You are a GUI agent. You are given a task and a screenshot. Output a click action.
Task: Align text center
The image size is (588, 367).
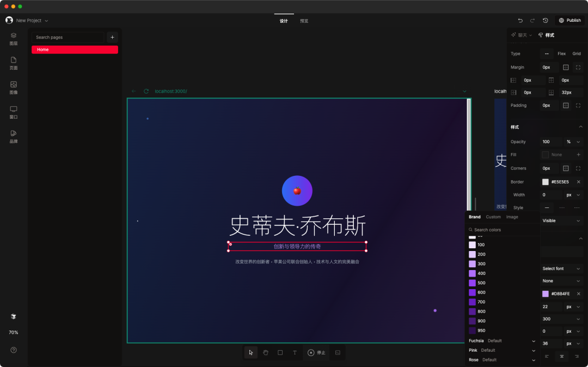[562, 356]
